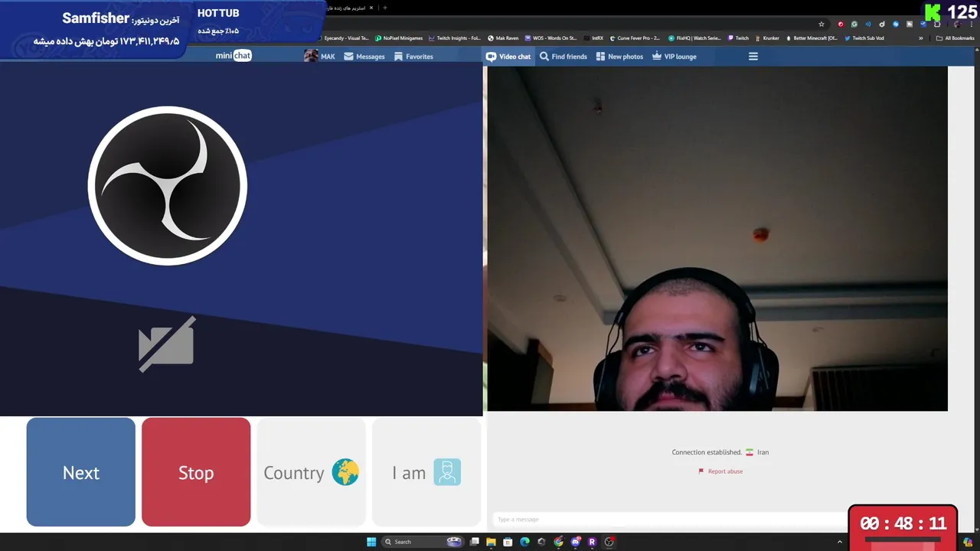Click the taskbar Search box

(x=423, y=542)
